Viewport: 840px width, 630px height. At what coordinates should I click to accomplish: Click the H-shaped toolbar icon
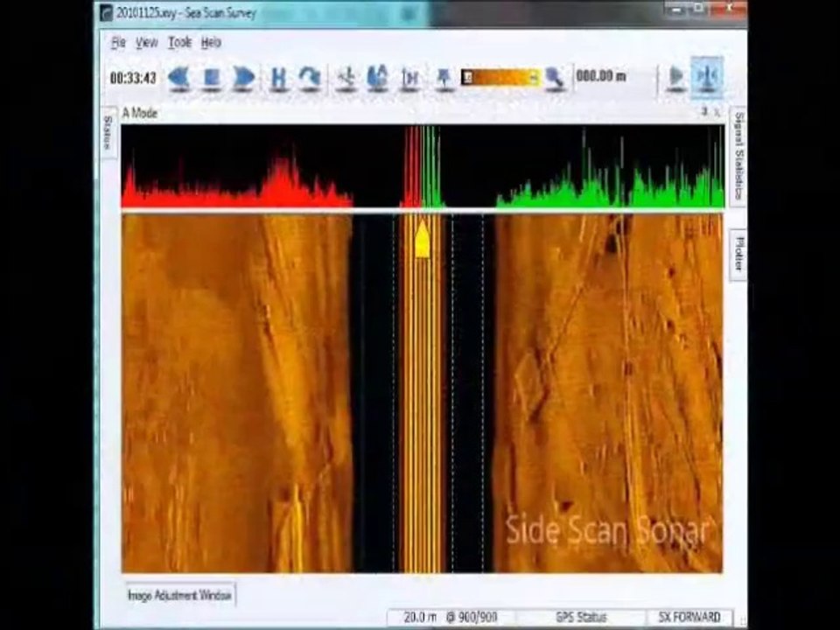coord(278,78)
